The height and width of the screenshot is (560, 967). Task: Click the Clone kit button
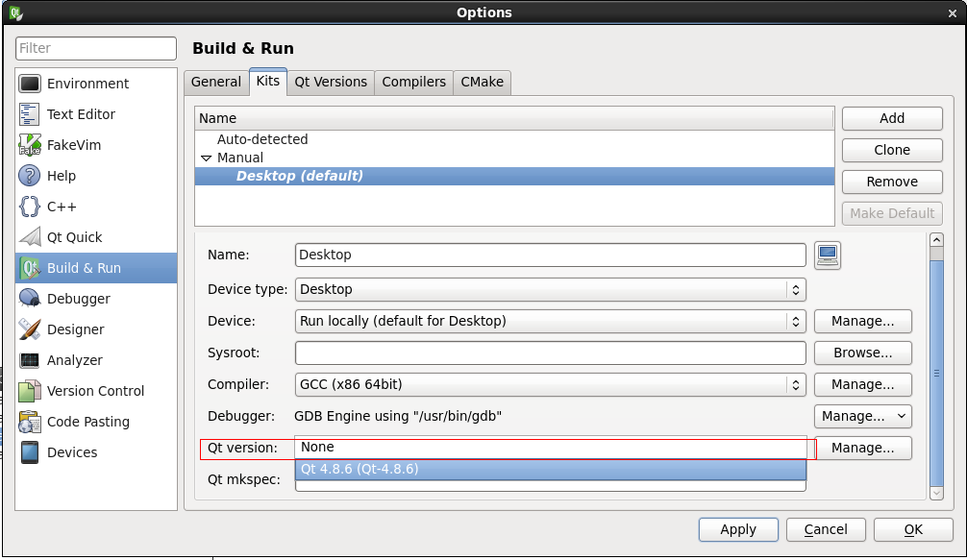pyautogui.click(x=891, y=150)
